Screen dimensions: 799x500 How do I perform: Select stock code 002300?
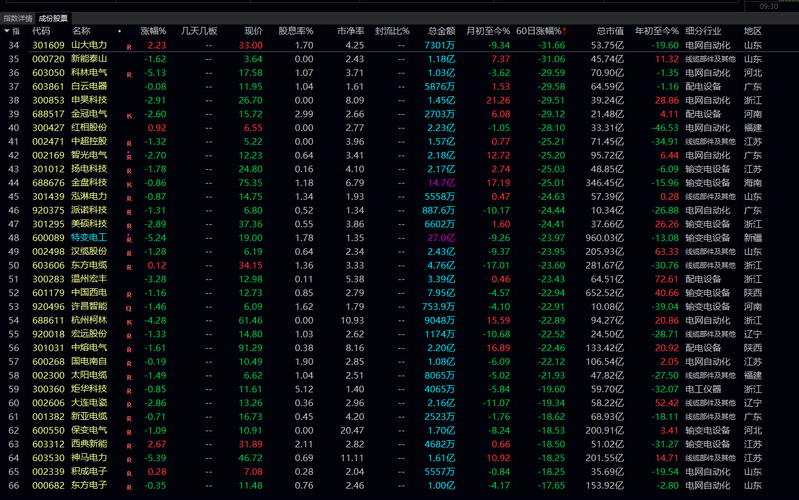pyautogui.click(x=48, y=375)
